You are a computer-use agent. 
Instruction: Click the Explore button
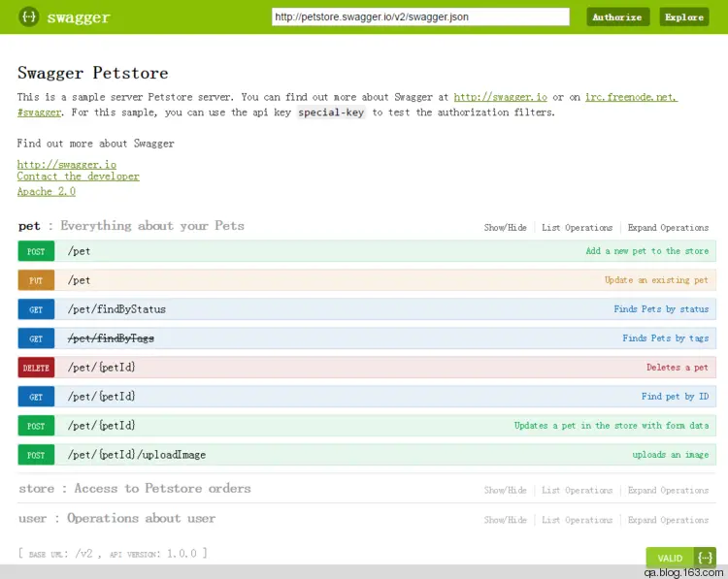point(684,17)
